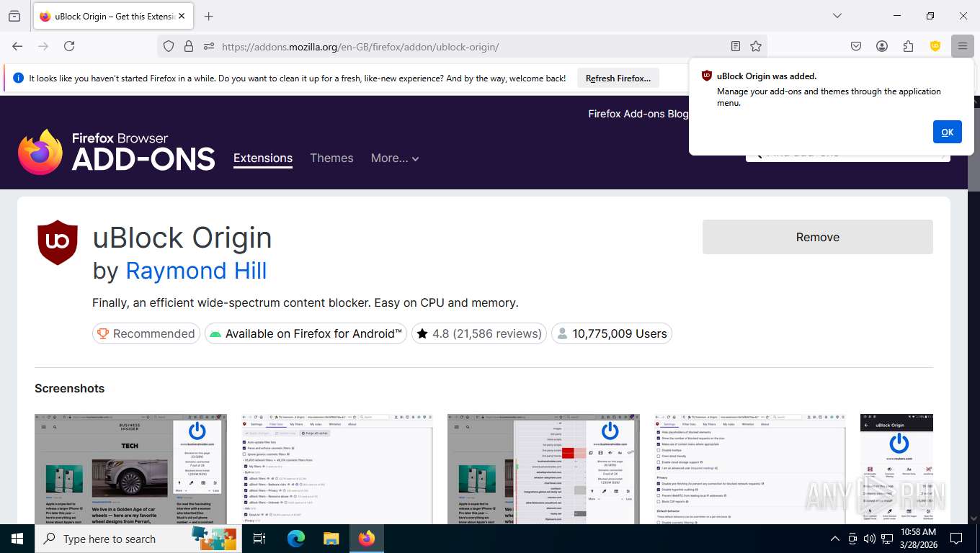Toggle reader view icon
The image size is (980, 553).
(736, 46)
